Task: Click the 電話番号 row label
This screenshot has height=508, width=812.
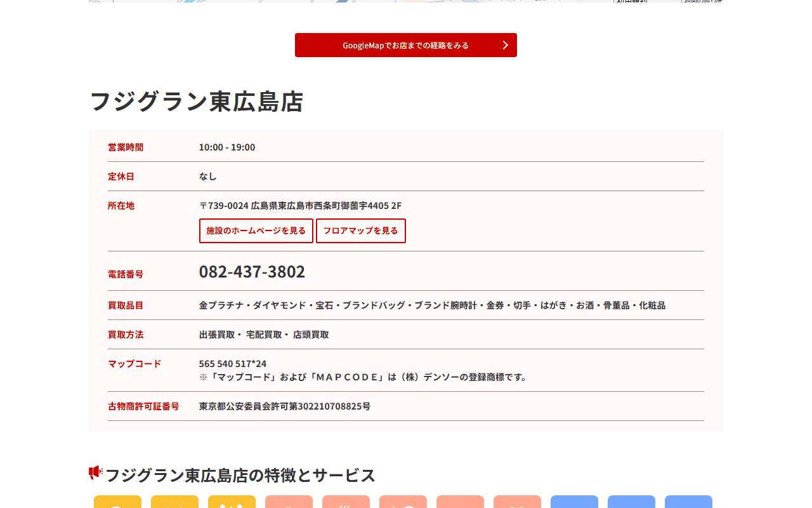Action: coord(126,274)
